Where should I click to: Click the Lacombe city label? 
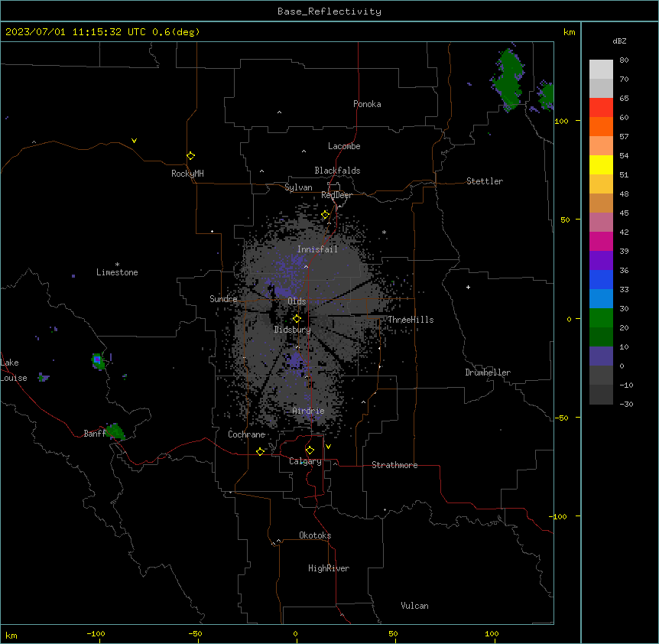tap(344, 146)
